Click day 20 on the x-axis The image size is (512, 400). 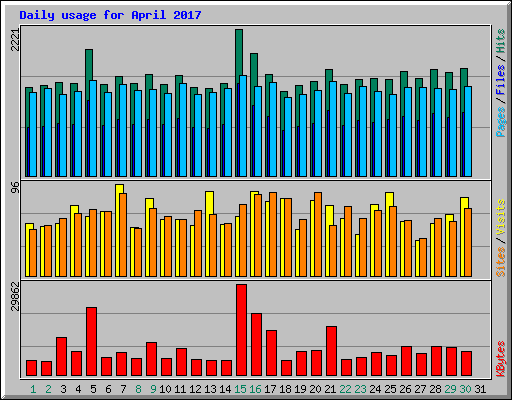[315, 389]
